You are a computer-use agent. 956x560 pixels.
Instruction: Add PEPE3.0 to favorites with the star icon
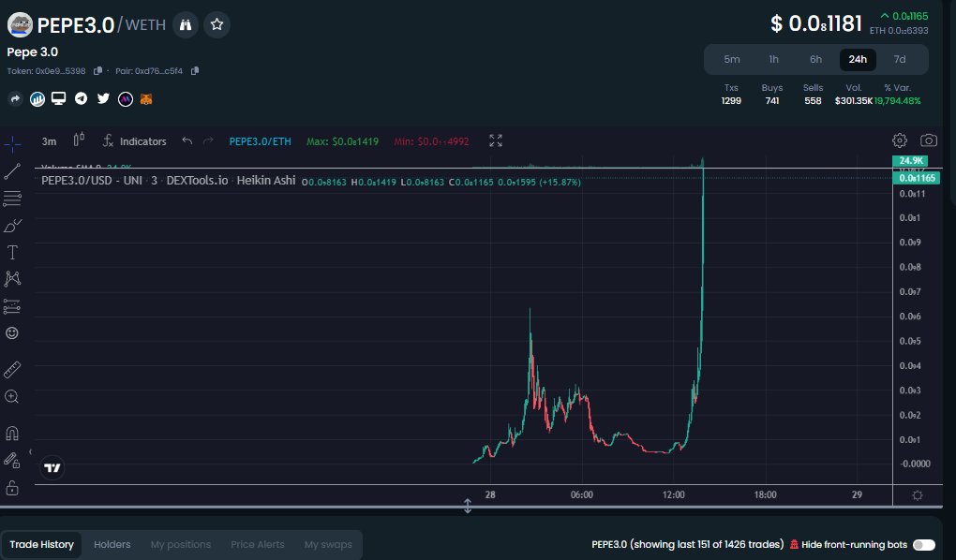pyautogui.click(x=217, y=25)
